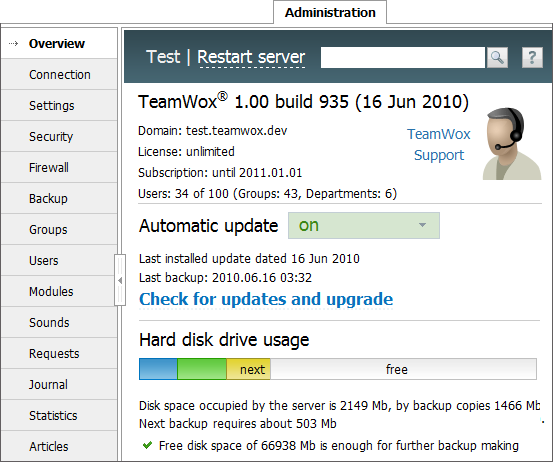Click the support agent headset image
The image size is (553, 462).
click(512, 144)
